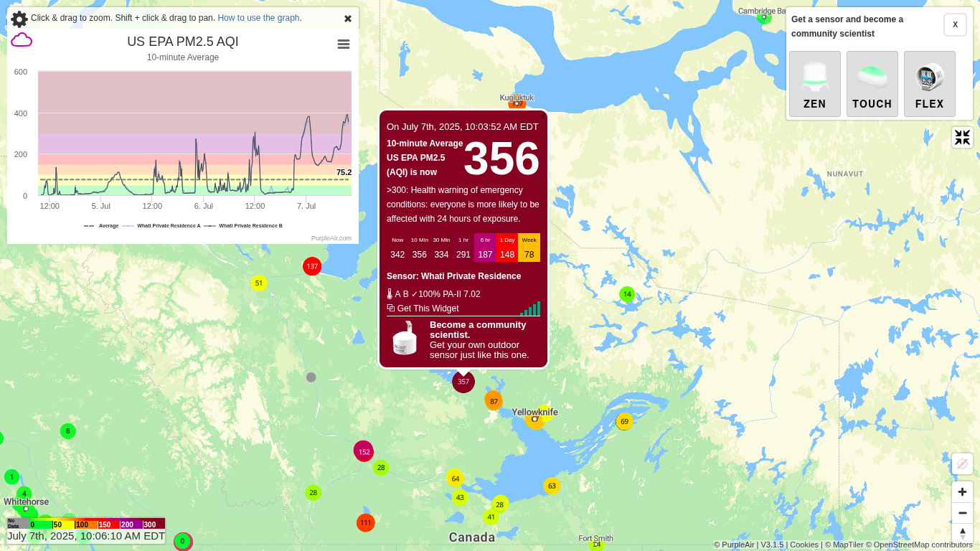Click the purple cloud icon above the chart

pyautogui.click(x=22, y=40)
